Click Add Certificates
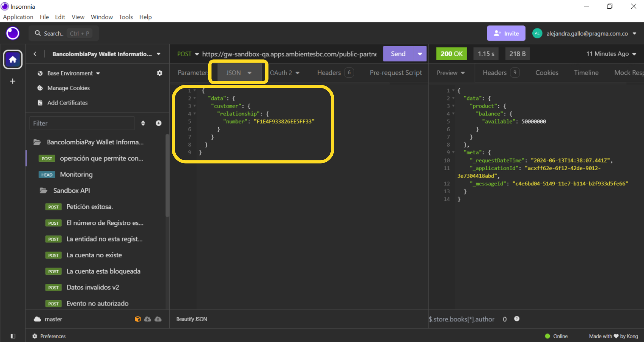 pyautogui.click(x=67, y=103)
